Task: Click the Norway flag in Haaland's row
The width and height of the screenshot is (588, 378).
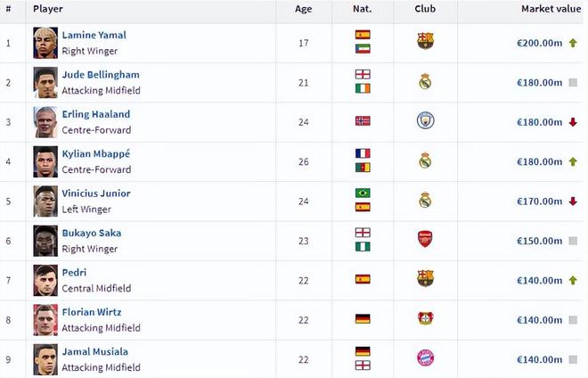Action: coord(363,120)
